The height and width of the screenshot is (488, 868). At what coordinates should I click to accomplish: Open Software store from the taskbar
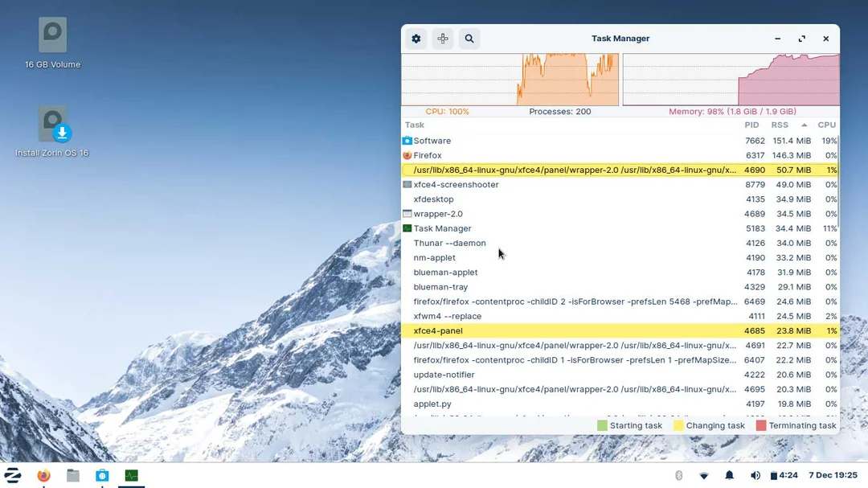tap(102, 475)
